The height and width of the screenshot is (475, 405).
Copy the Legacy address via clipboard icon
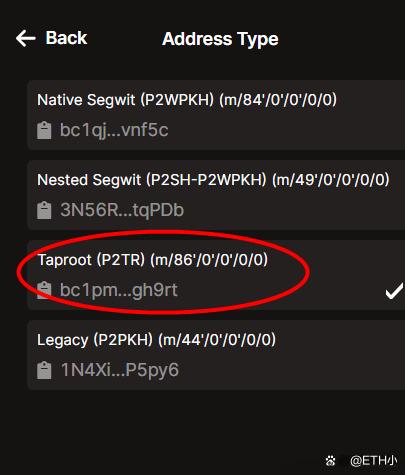pyautogui.click(x=44, y=370)
